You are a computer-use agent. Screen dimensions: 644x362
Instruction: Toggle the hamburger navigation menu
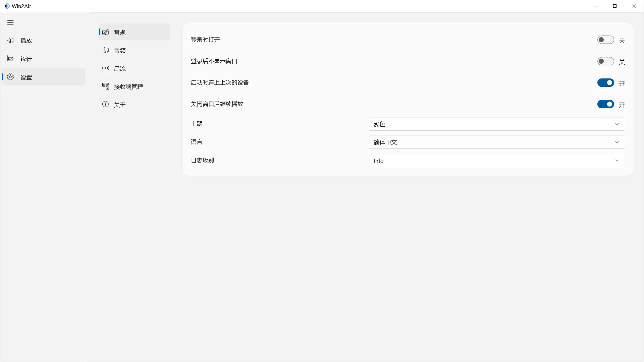pyautogui.click(x=10, y=22)
